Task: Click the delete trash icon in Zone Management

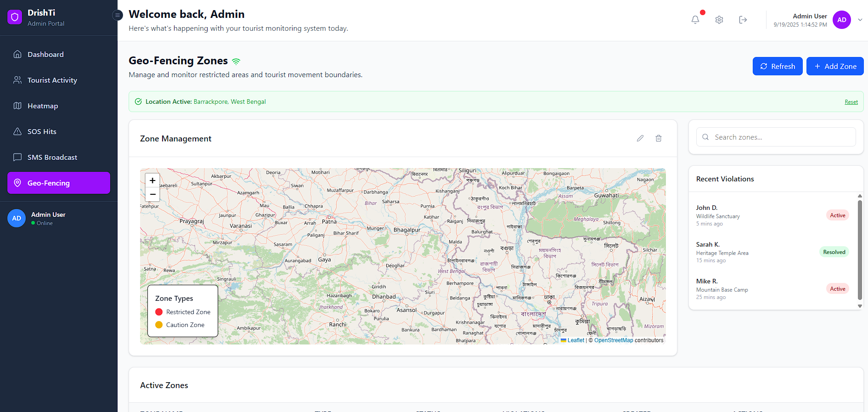Action: (659, 138)
